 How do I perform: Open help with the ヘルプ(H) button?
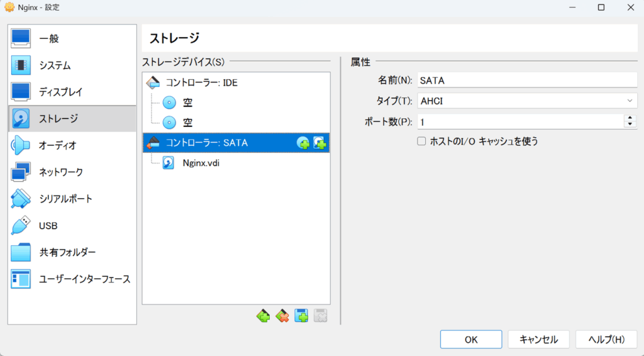[x=606, y=340]
